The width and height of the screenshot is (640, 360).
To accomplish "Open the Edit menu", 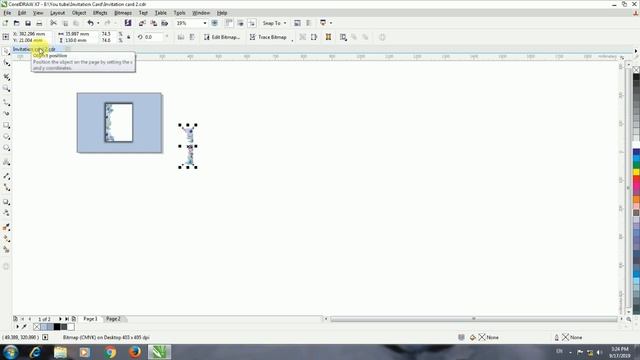I will [22, 13].
